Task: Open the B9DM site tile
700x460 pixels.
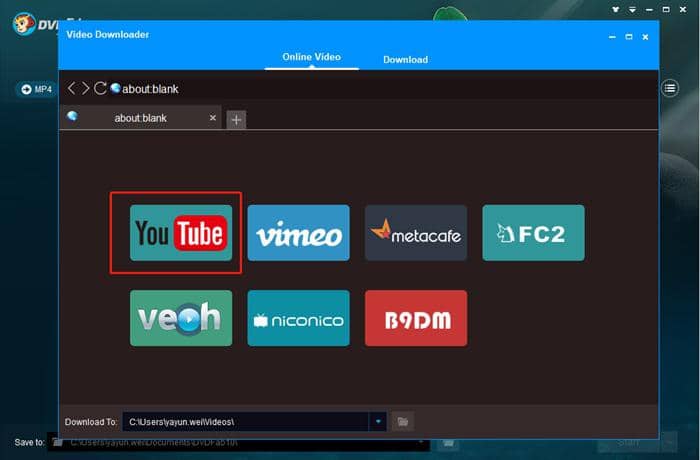Action: tap(416, 318)
